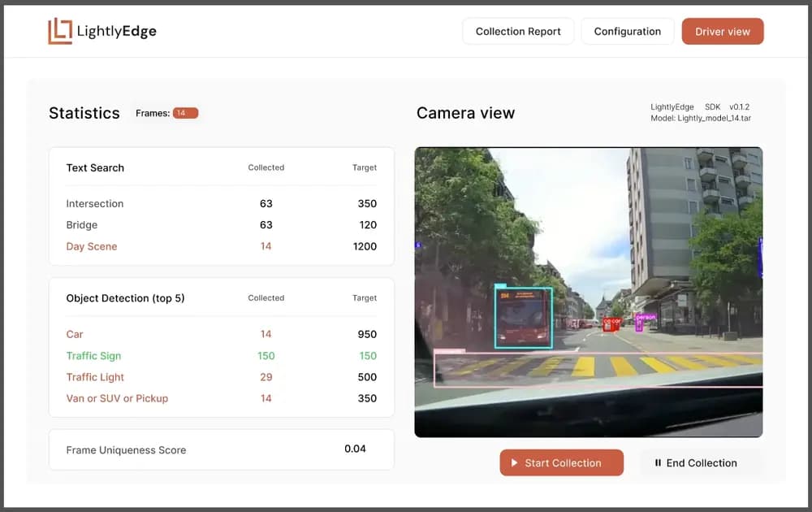The height and width of the screenshot is (512, 812).
Task: Switch to Driver view
Action: point(723,31)
